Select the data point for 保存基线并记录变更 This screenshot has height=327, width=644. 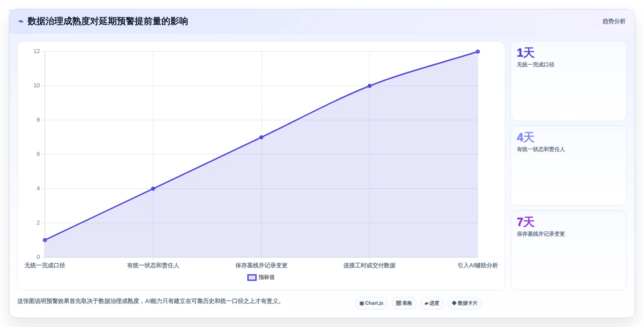[261, 137]
